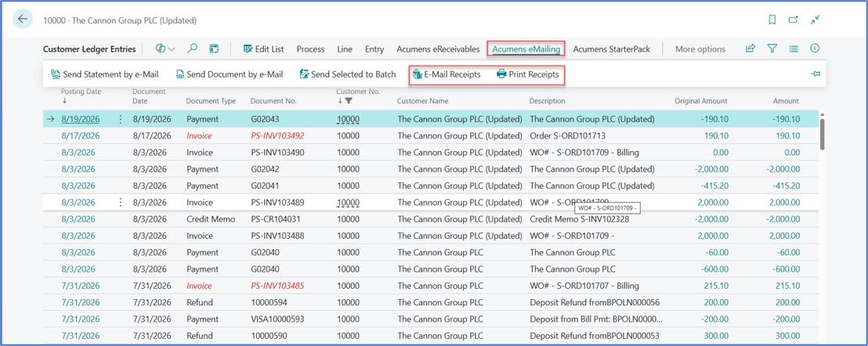Click document number 10000594
This screenshot has width=868, height=346.
269,302
